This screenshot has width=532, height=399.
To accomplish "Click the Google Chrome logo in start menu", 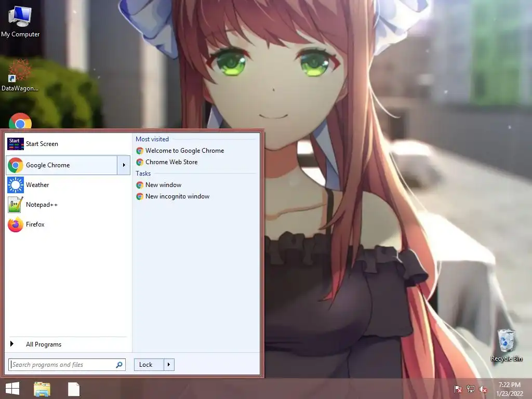I will [x=15, y=165].
